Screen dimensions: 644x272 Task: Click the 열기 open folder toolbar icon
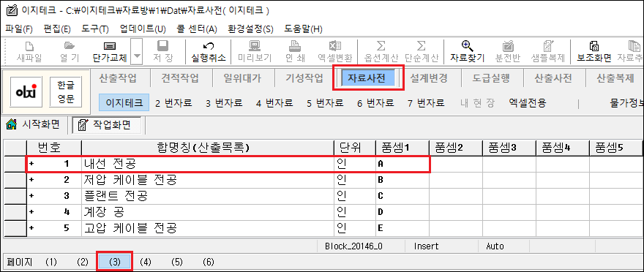click(70, 45)
